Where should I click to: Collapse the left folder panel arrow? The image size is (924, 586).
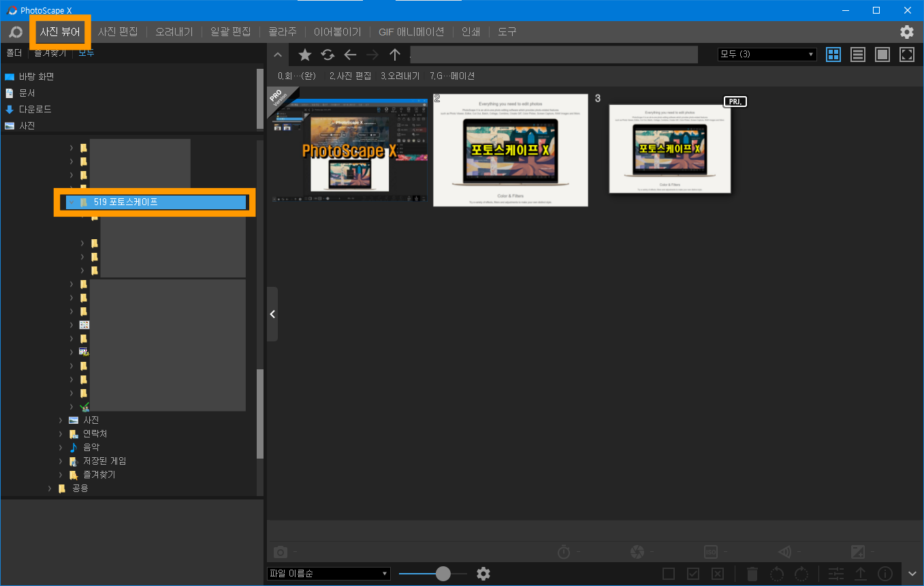272,314
